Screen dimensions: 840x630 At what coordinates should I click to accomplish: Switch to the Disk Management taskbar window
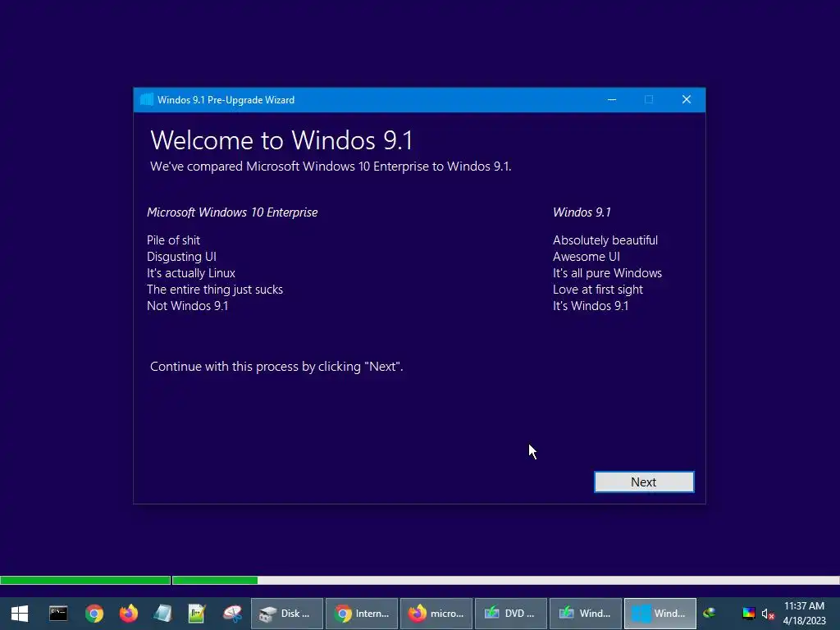[x=287, y=613]
